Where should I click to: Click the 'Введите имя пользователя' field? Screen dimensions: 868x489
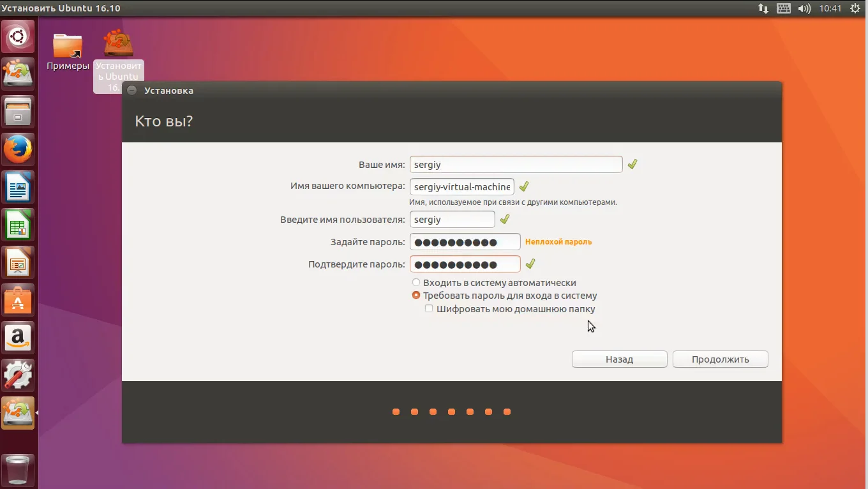pyautogui.click(x=453, y=219)
